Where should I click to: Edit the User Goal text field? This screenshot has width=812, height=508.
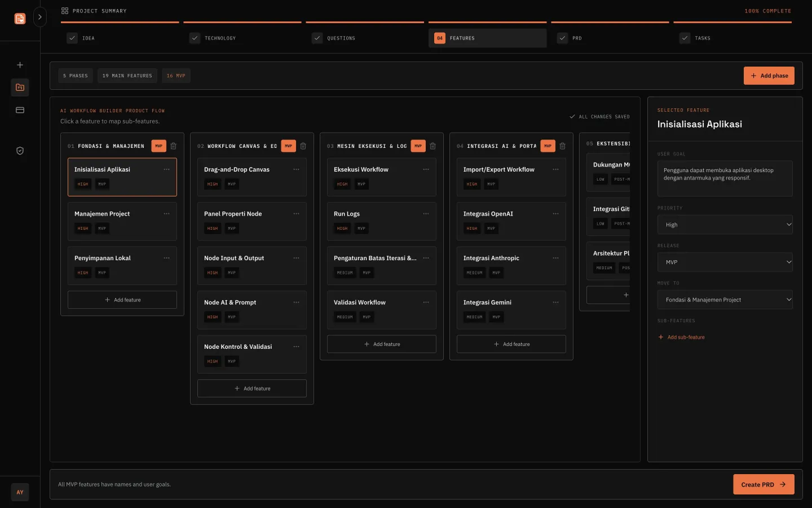(x=725, y=178)
